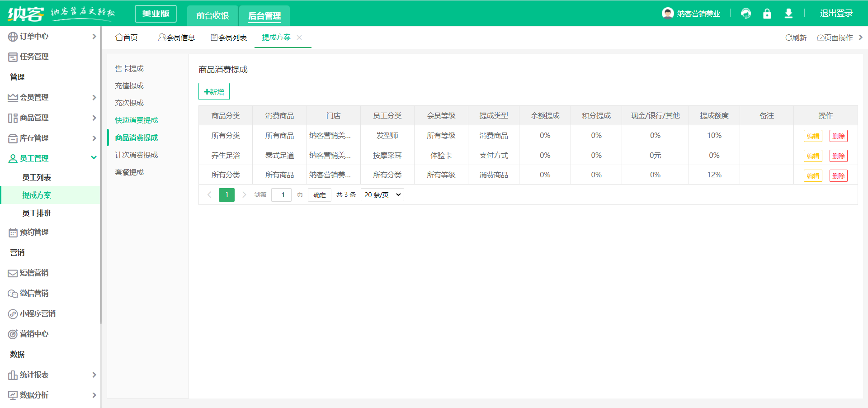Click the lock screen icon
Viewport: 868px width, 408px height.
(x=767, y=14)
